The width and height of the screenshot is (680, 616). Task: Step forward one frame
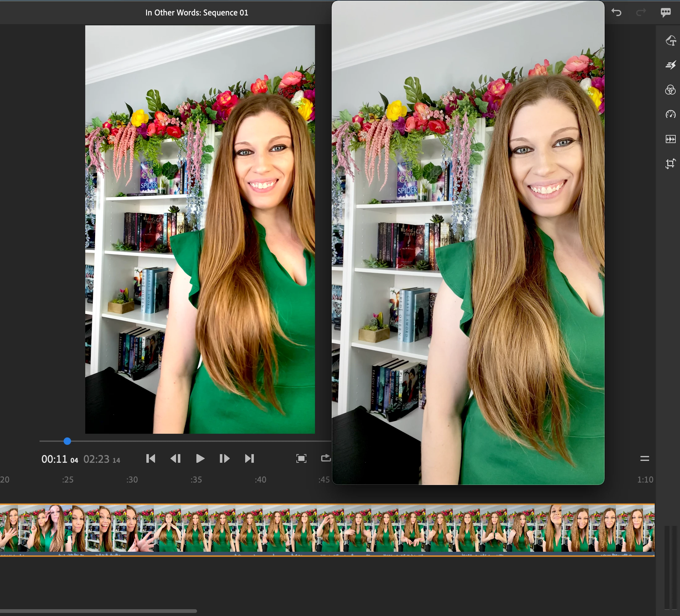[x=224, y=458]
